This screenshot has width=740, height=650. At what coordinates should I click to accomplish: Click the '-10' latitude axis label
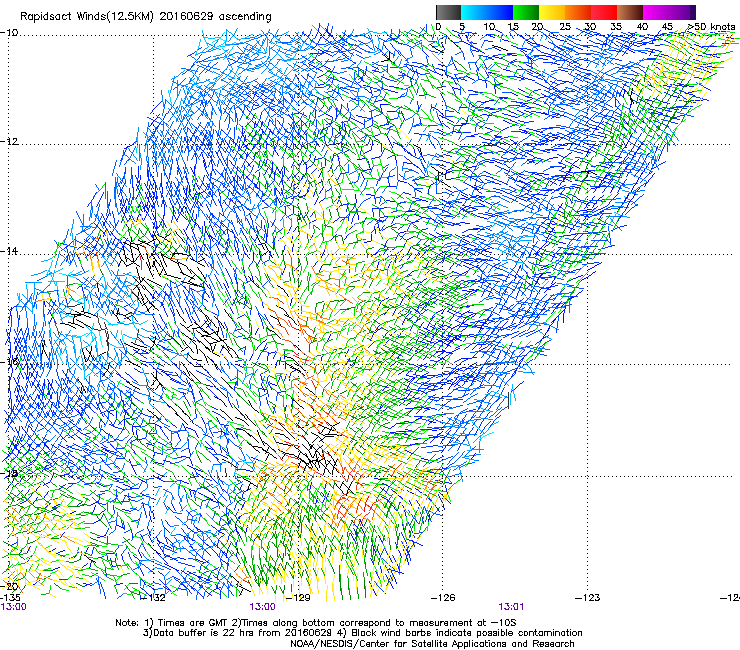click(x=9, y=33)
